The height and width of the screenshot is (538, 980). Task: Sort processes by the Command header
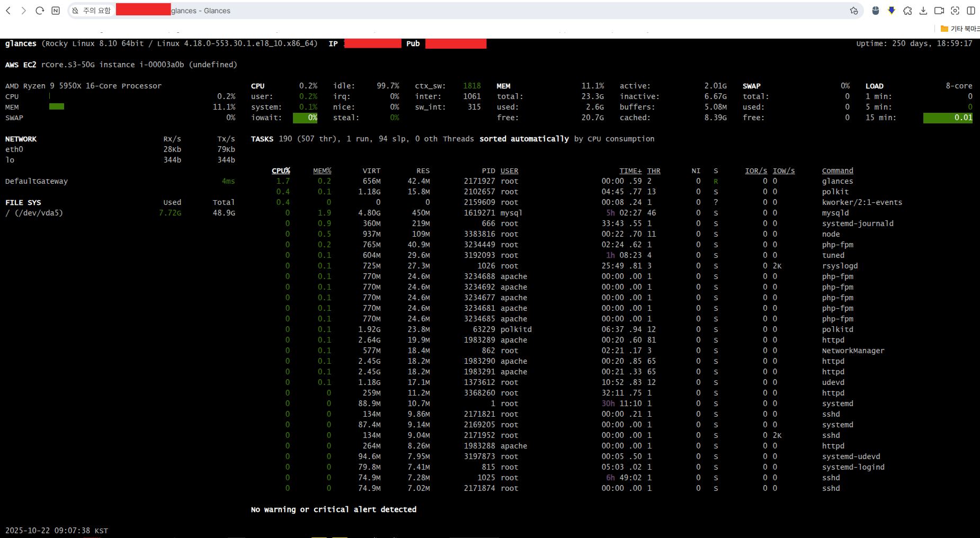click(838, 171)
